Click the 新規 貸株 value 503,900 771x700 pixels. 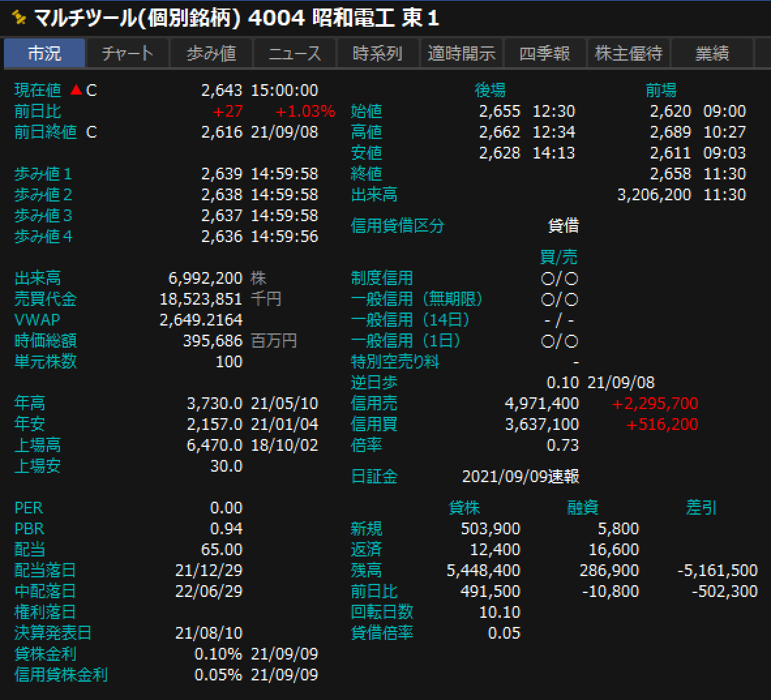click(x=491, y=529)
